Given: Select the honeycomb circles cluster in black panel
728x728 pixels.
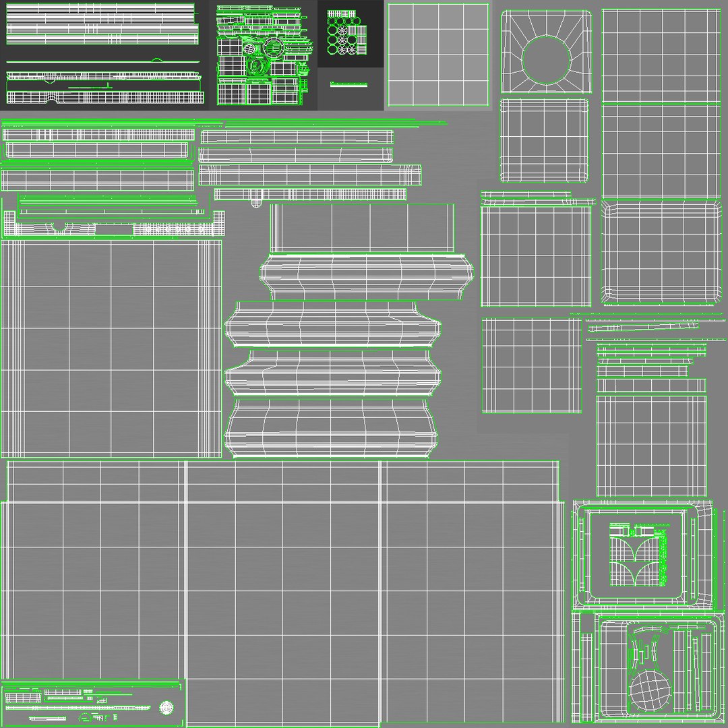Looking at the screenshot, I should [347, 32].
